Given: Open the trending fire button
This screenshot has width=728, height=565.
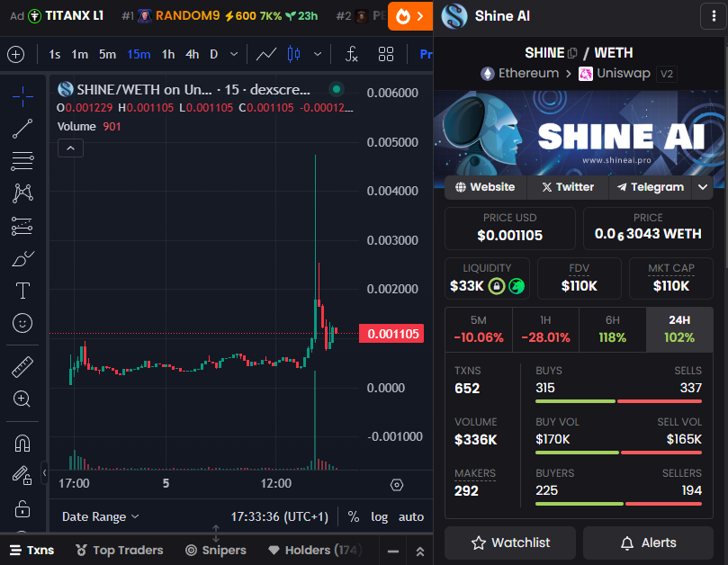Looking at the screenshot, I should (x=410, y=17).
